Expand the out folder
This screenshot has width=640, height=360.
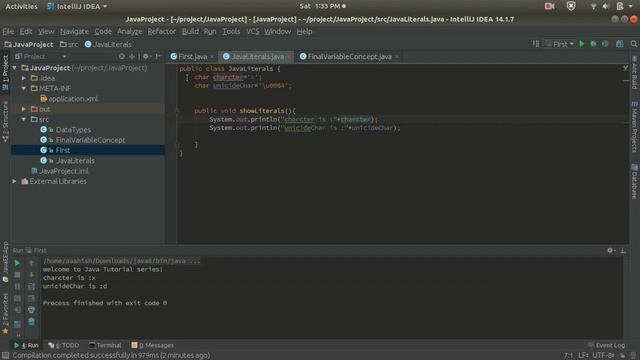(x=24, y=109)
